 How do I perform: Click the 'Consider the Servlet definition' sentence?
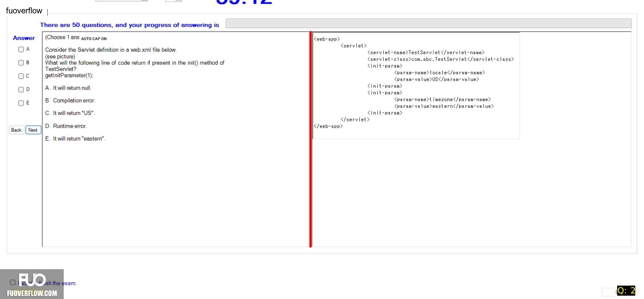[x=111, y=50]
